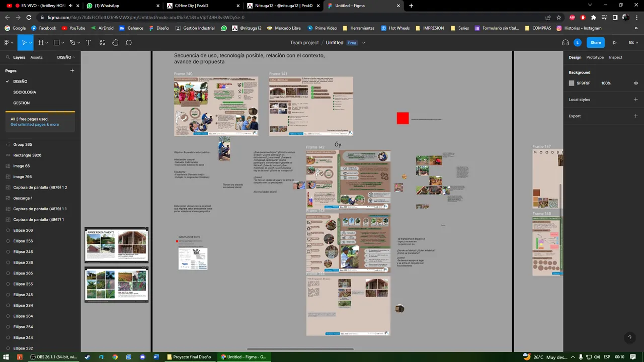Click Get unlimited pages & more link

pos(35,125)
